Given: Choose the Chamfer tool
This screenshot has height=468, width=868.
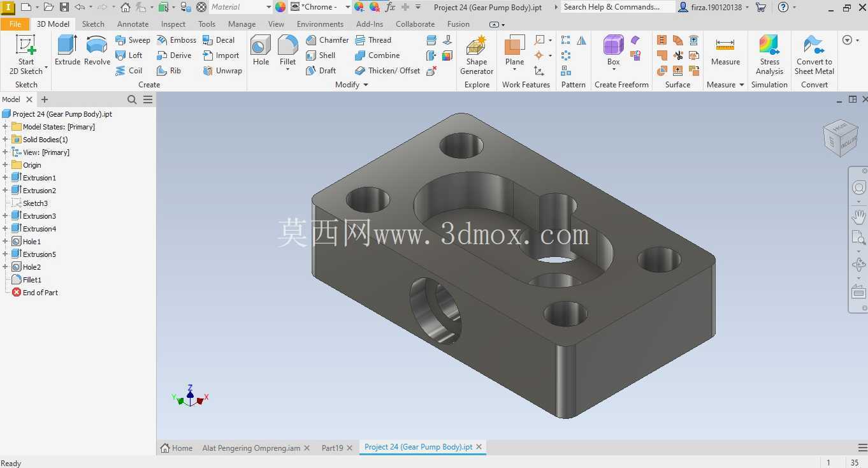Looking at the screenshot, I should click(327, 40).
